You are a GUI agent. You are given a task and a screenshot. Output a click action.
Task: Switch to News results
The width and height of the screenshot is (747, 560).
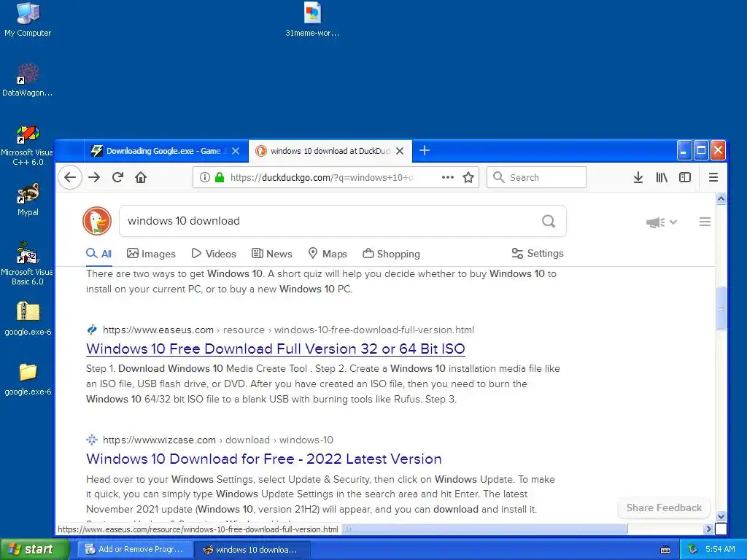tap(272, 254)
